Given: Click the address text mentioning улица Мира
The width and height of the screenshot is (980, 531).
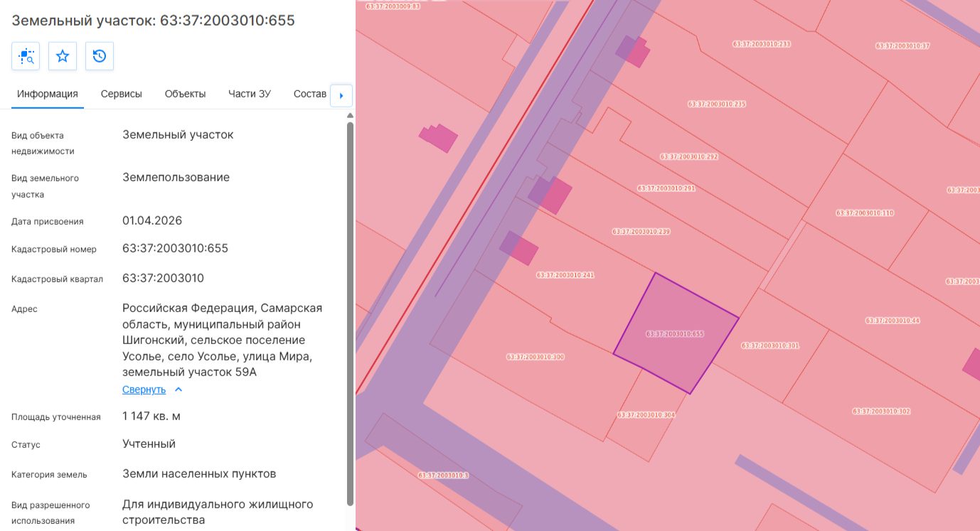Looking at the screenshot, I should 223,340.
